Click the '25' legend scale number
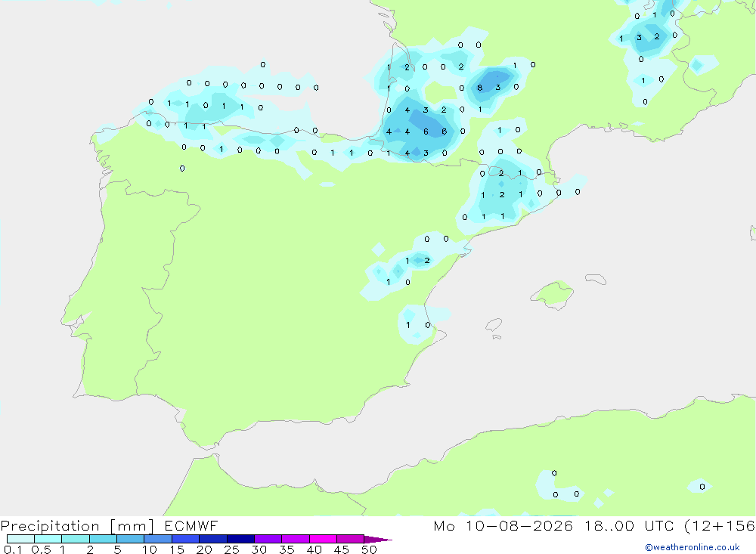 point(231,549)
